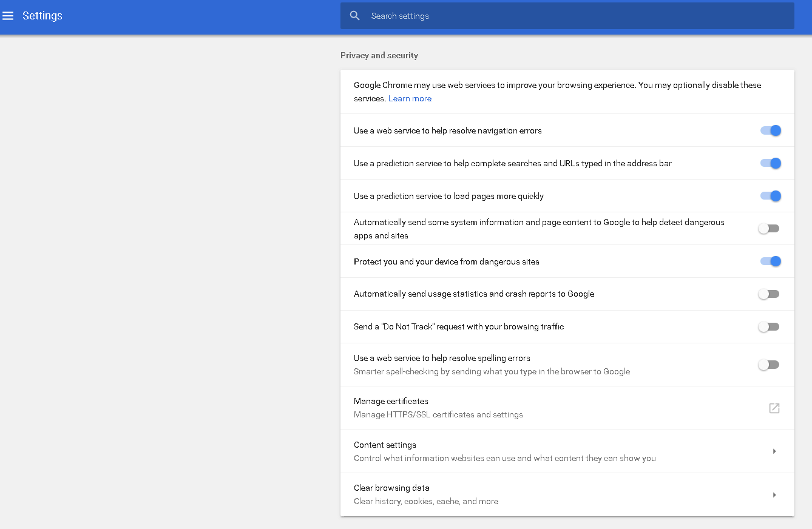This screenshot has height=529, width=812.
Task: Click the magnifying glass search icon
Action: pyautogui.click(x=355, y=16)
